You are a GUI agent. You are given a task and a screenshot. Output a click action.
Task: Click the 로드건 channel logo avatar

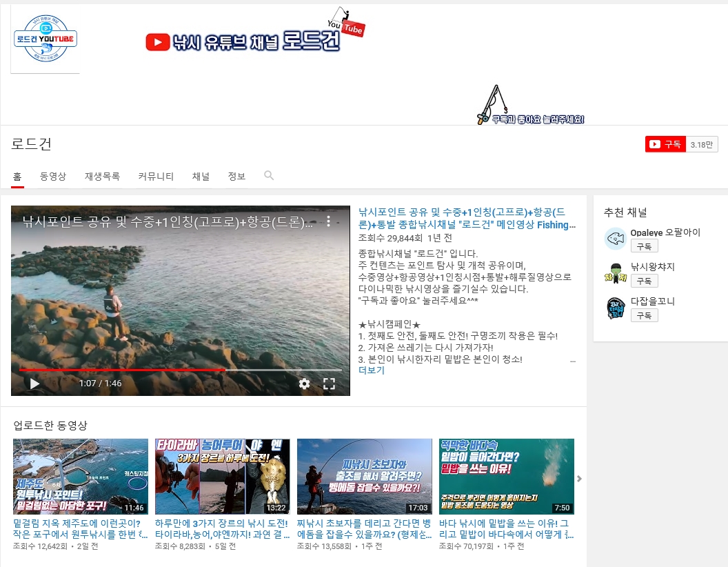(45, 39)
